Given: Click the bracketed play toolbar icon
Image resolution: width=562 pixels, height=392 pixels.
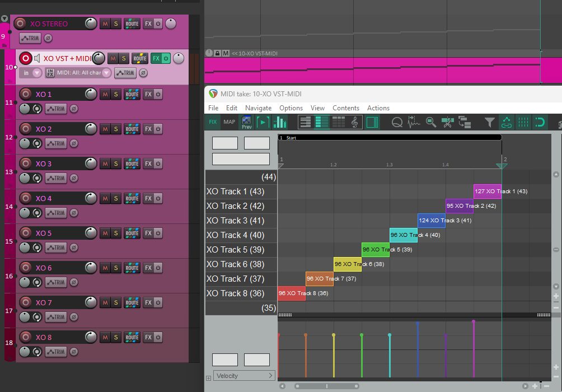Looking at the screenshot, I should [x=263, y=122].
